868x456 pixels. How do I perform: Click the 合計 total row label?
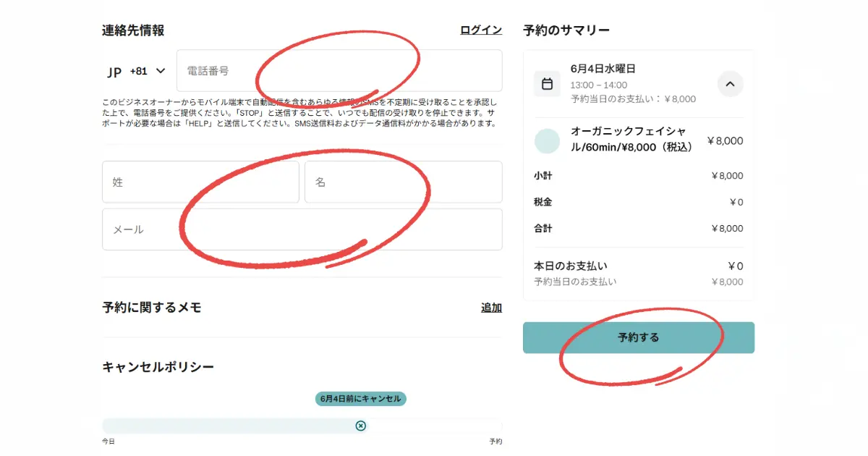coord(543,228)
